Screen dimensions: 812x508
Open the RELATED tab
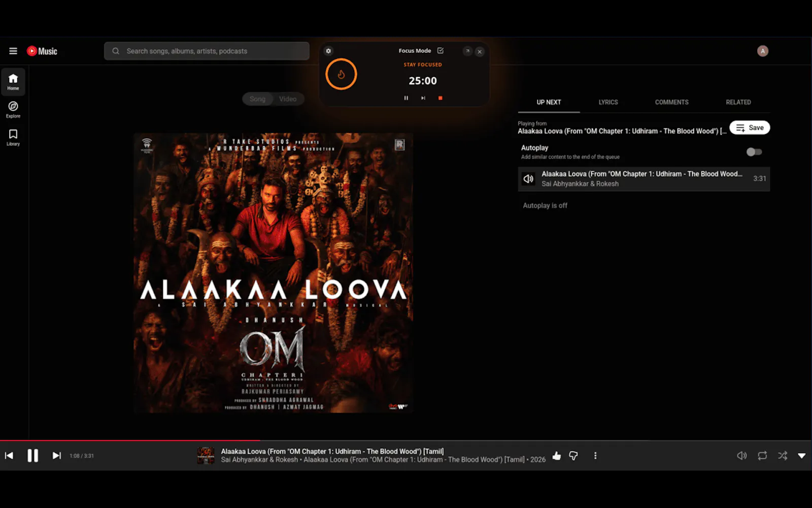click(738, 102)
